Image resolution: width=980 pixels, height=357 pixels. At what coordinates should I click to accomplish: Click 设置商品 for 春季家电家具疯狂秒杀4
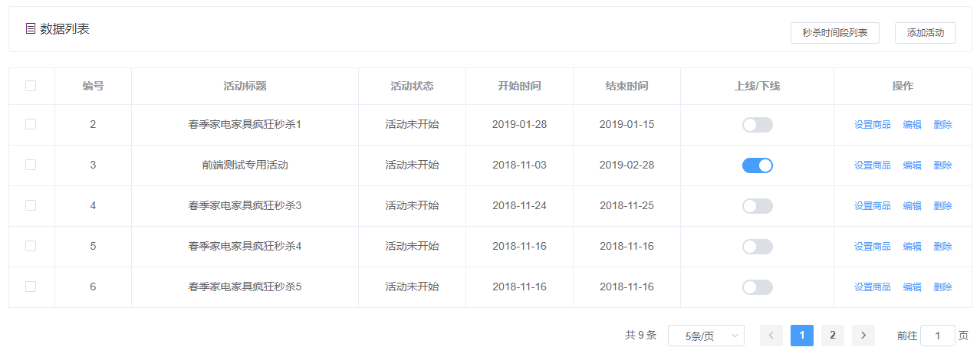pyautogui.click(x=872, y=247)
